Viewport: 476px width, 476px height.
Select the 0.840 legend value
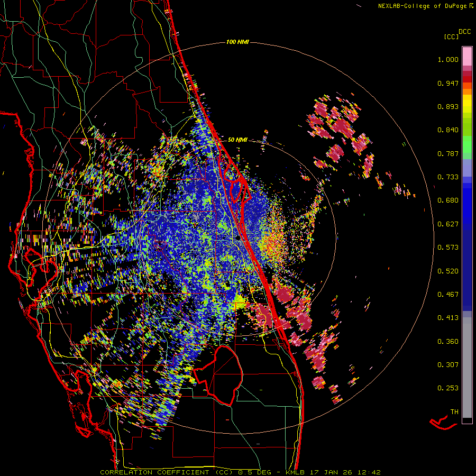tap(448, 130)
